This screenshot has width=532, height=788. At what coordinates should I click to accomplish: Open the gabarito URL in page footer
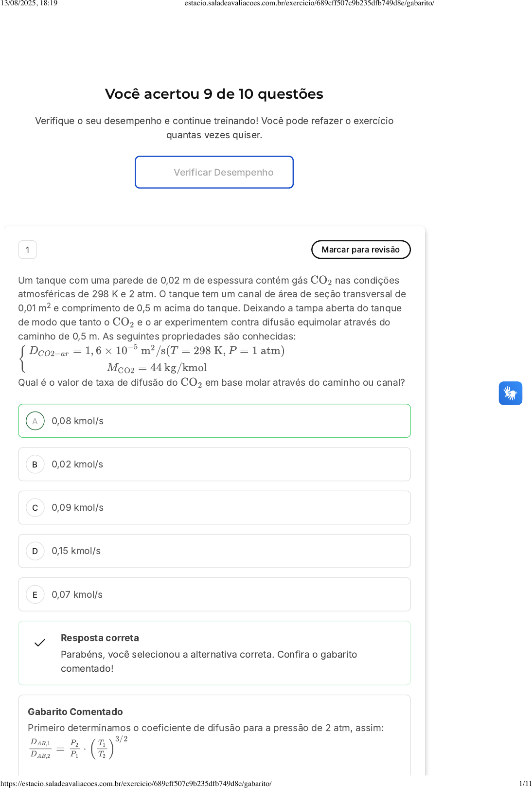pyautogui.click(x=136, y=783)
